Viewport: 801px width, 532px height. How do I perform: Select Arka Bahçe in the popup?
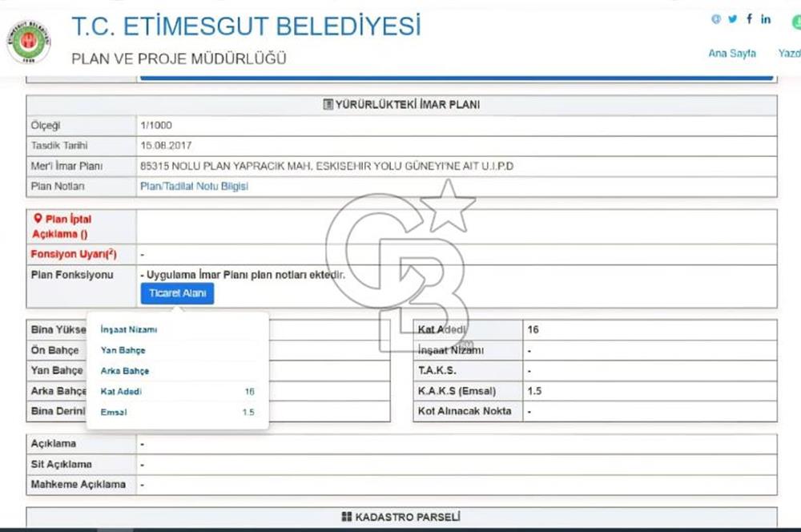pos(125,371)
